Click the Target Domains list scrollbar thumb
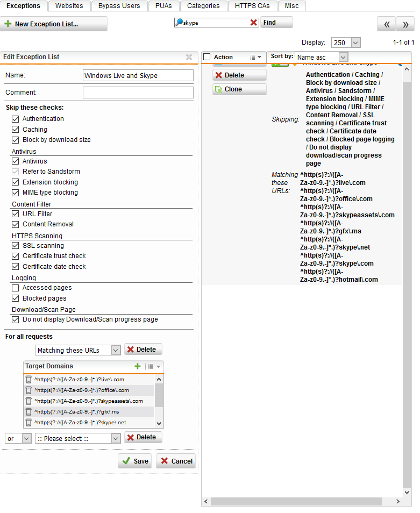This screenshot has width=420, height=513. tap(159, 395)
